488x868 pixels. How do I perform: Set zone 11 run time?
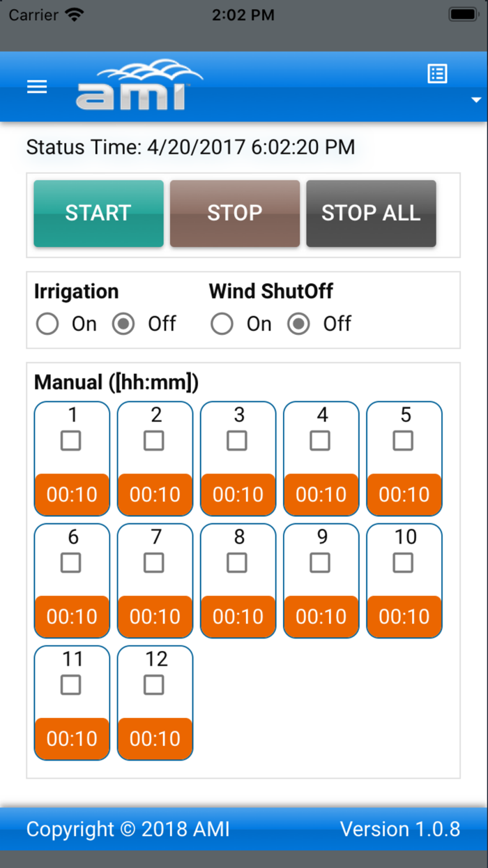pyautogui.click(x=72, y=738)
